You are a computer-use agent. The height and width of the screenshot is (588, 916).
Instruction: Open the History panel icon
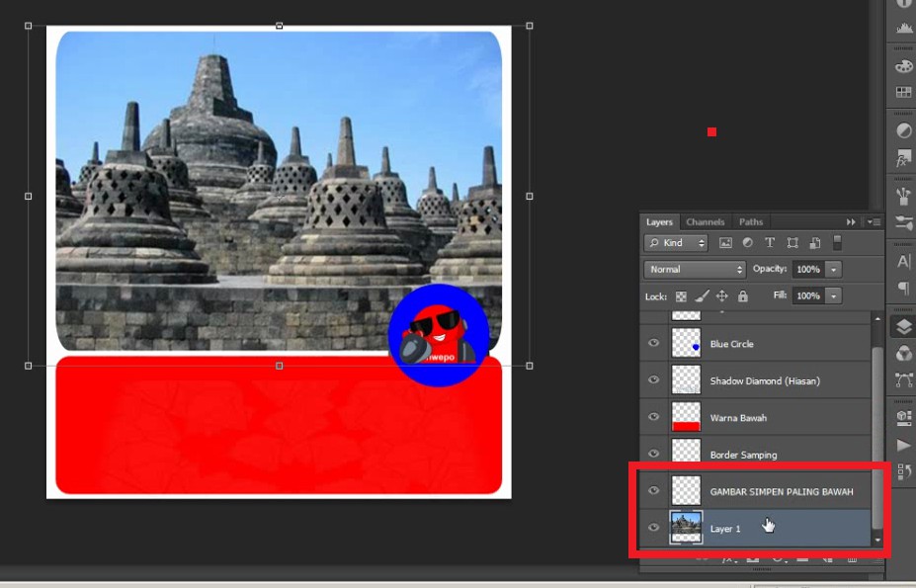[x=904, y=471]
